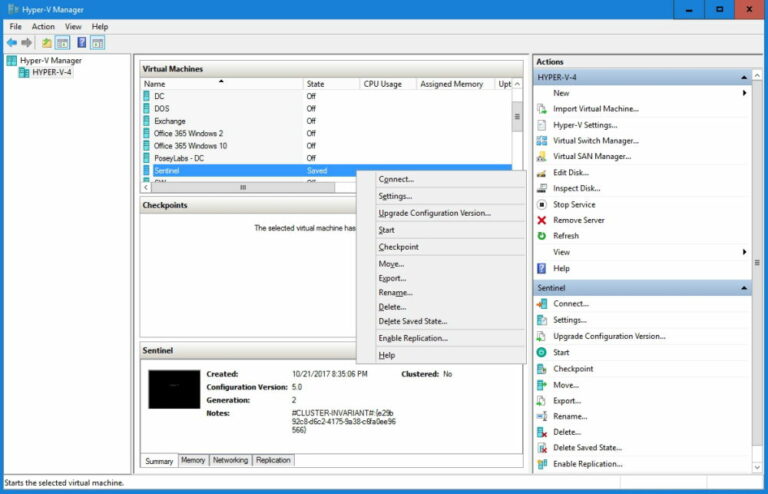Screen dimensions: 768x494
Task: Click the Stop Service icon in Actions pane
Action: [542, 204]
